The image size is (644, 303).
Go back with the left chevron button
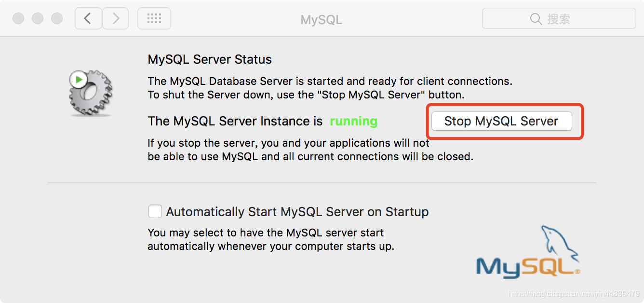(x=88, y=19)
